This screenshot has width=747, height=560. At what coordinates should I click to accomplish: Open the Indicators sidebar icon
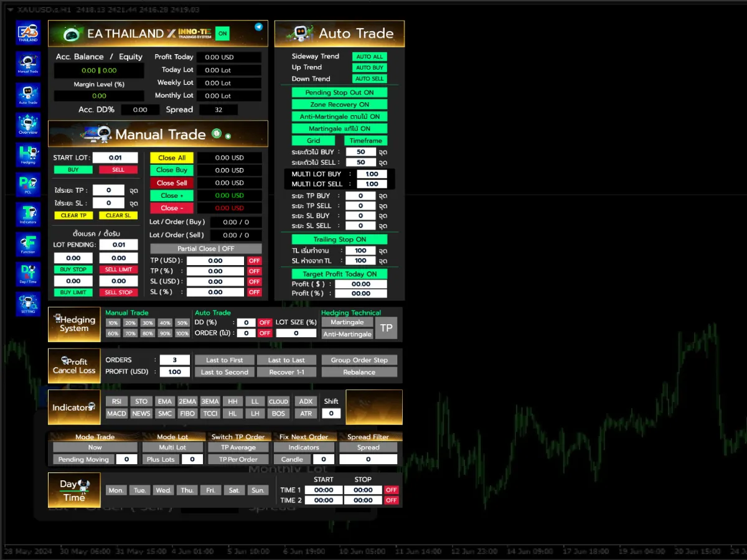(28, 215)
